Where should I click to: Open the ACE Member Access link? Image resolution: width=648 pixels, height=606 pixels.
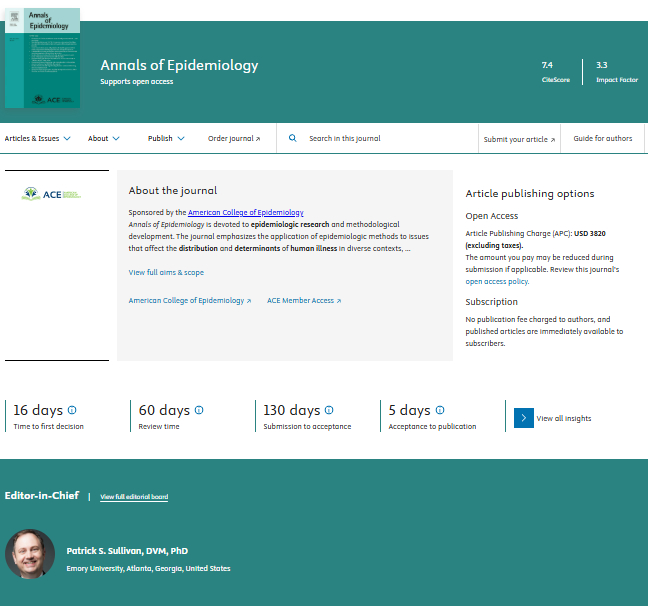click(304, 300)
